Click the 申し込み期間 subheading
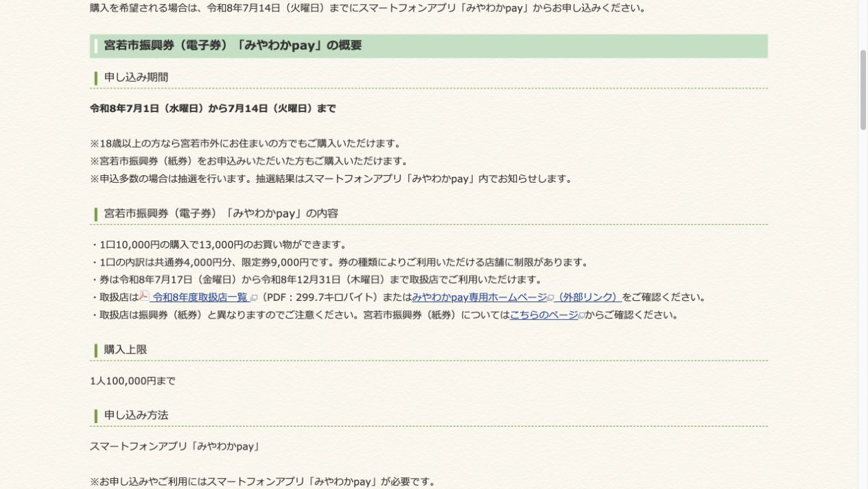Image resolution: width=868 pixels, height=489 pixels. pos(136,78)
